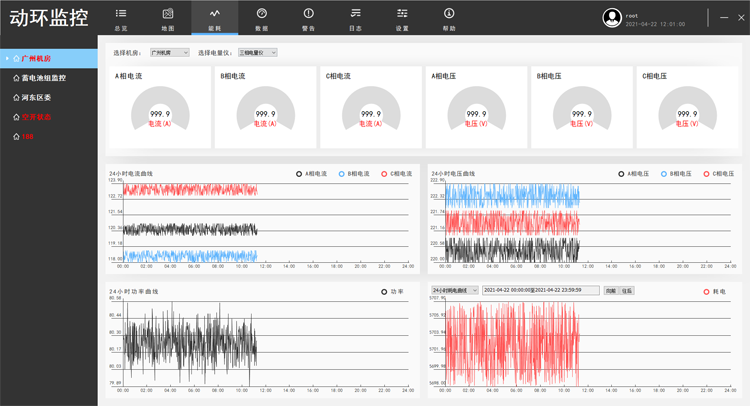
Task: Click the 向前 button
Action: click(x=610, y=291)
